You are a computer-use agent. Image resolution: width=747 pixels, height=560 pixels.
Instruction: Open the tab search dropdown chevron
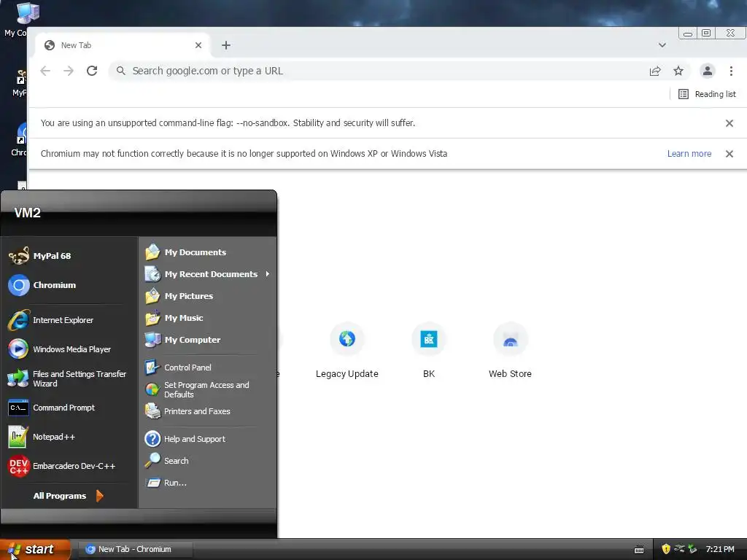click(662, 45)
